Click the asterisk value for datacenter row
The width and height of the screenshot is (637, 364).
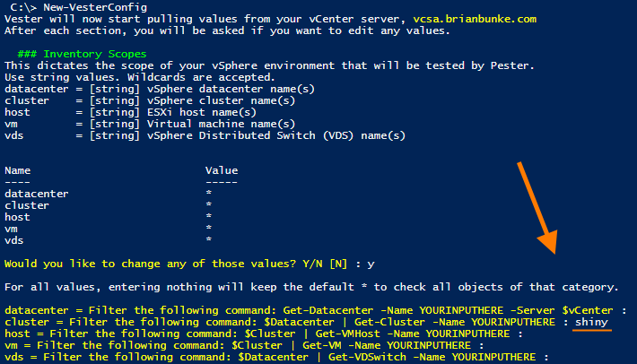tap(208, 194)
